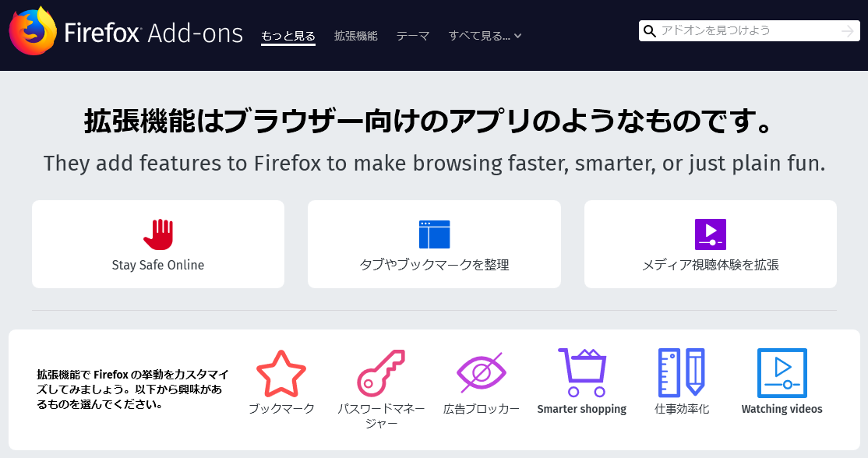The height and width of the screenshot is (458, 868).
Task: Open the テーマ navigation tab
Action: [x=413, y=36]
